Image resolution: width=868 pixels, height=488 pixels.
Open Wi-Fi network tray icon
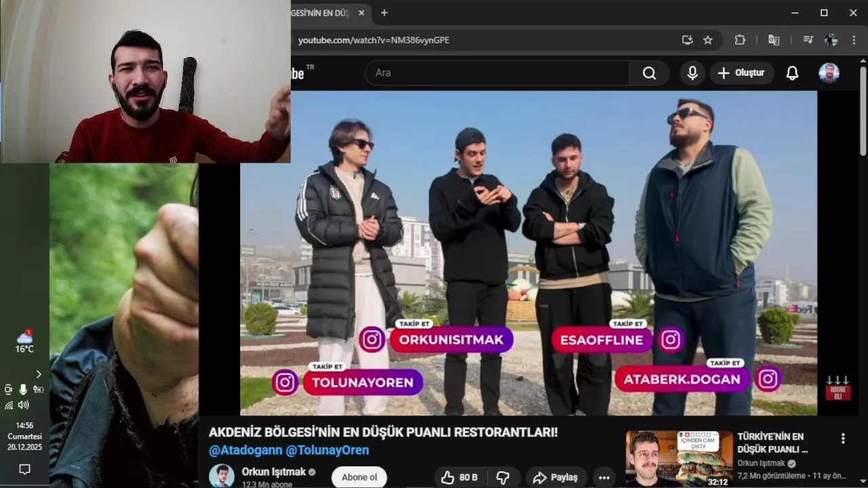[x=9, y=405]
